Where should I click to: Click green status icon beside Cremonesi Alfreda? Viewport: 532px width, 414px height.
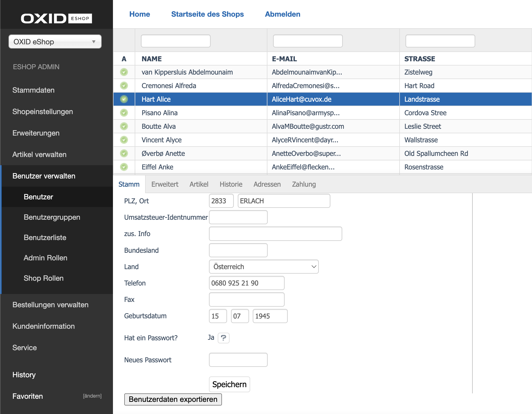tap(124, 86)
